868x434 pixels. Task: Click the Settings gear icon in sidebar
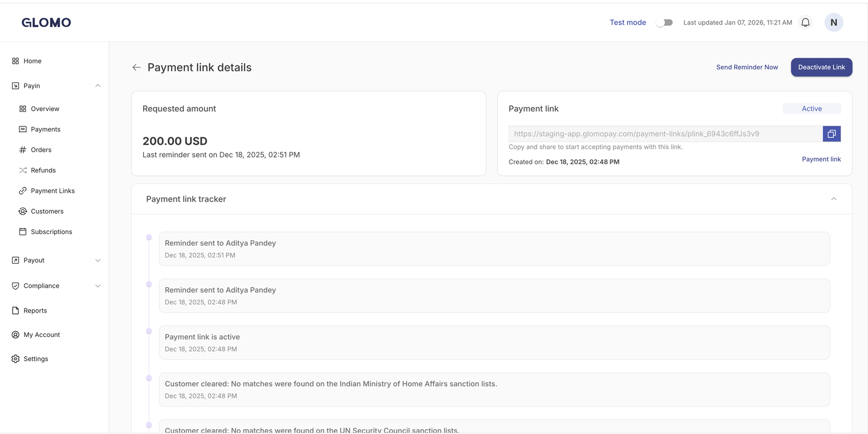(15, 359)
